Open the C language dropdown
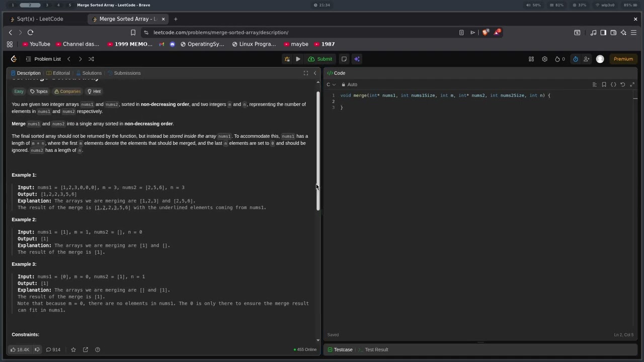 [x=331, y=84]
